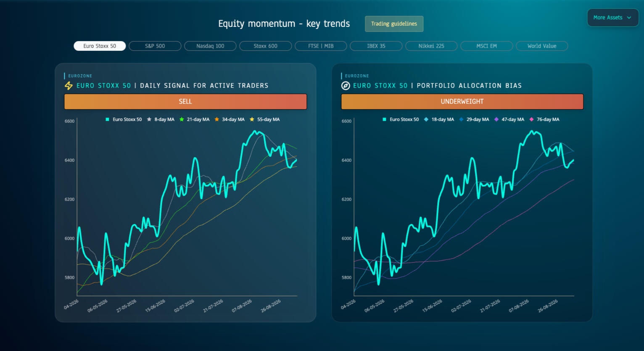Toggle the 34-day MA legend entry
This screenshot has width=644, height=351.
click(230, 119)
